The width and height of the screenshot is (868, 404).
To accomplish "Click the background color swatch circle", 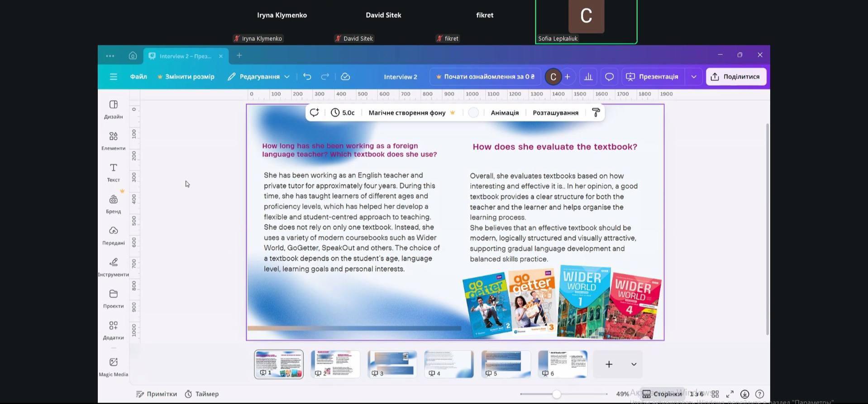I will (473, 113).
